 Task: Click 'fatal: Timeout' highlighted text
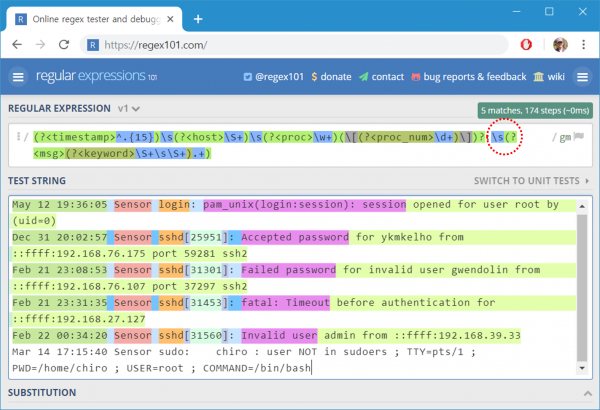click(285, 303)
